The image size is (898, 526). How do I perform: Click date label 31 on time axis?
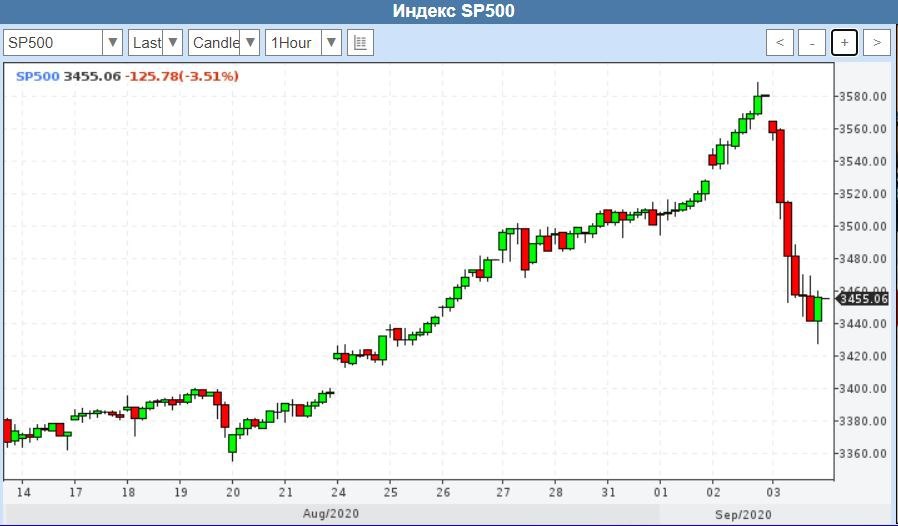[608, 492]
